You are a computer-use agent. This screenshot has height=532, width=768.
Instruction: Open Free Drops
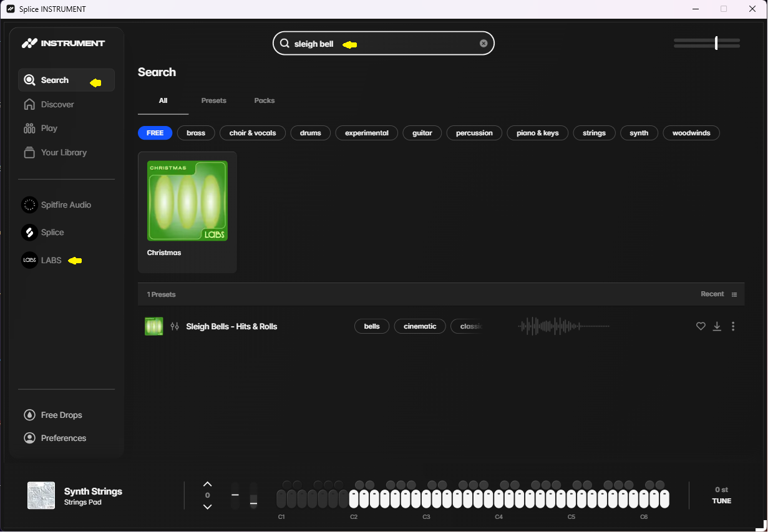tap(52, 415)
